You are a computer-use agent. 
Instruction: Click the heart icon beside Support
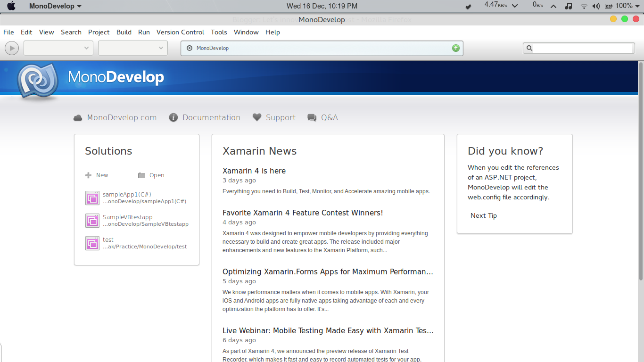(257, 117)
